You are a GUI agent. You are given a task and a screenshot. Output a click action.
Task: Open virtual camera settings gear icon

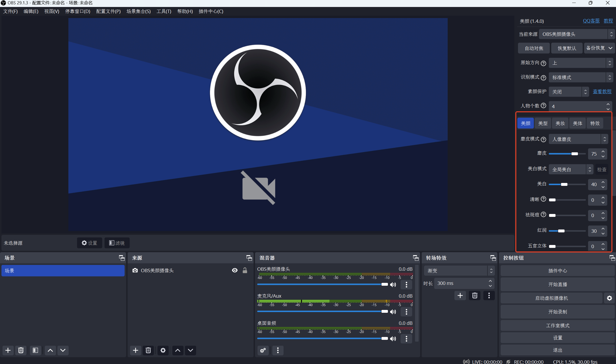(x=609, y=298)
